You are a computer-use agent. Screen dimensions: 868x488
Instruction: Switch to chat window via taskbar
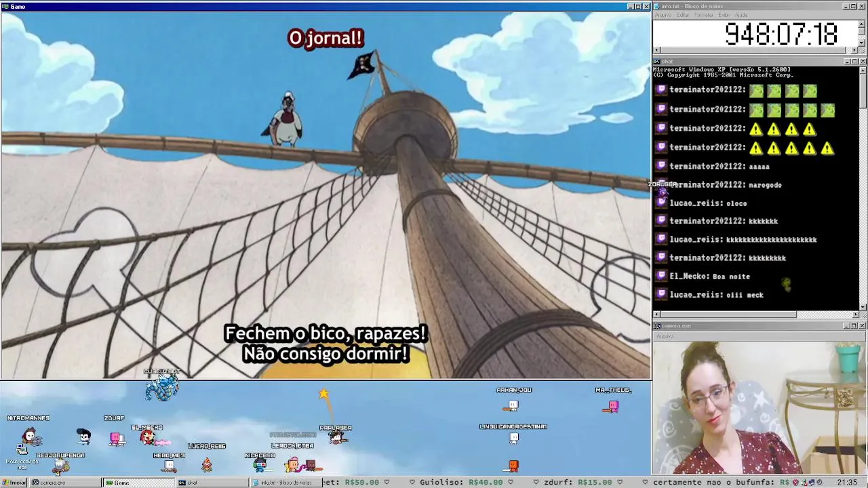point(213,483)
